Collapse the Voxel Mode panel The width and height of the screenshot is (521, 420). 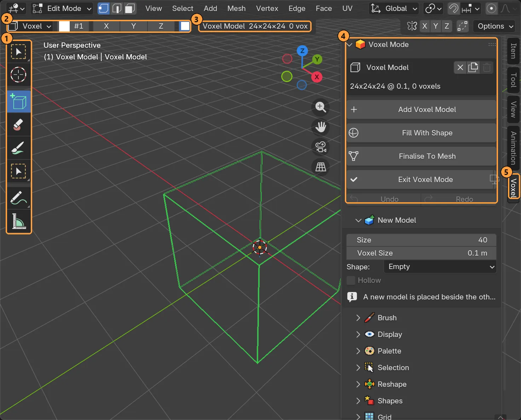[350, 45]
